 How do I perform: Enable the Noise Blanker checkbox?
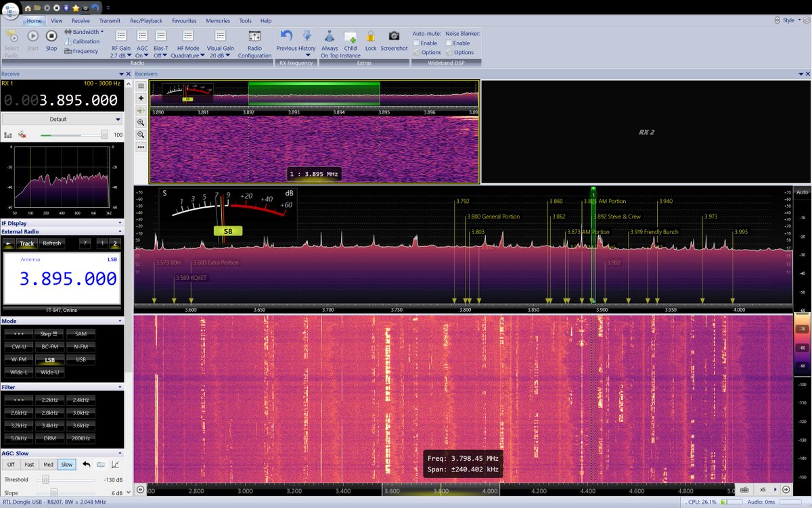[449, 43]
